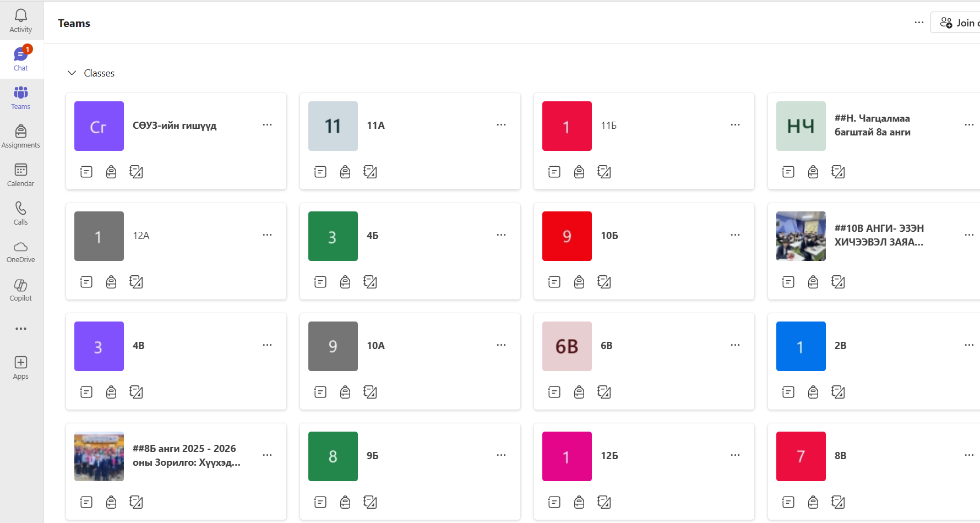980x523 pixels.
Task: Open the СӨУЗ-ийн гишүүд team
Action: [x=175, y=126]
